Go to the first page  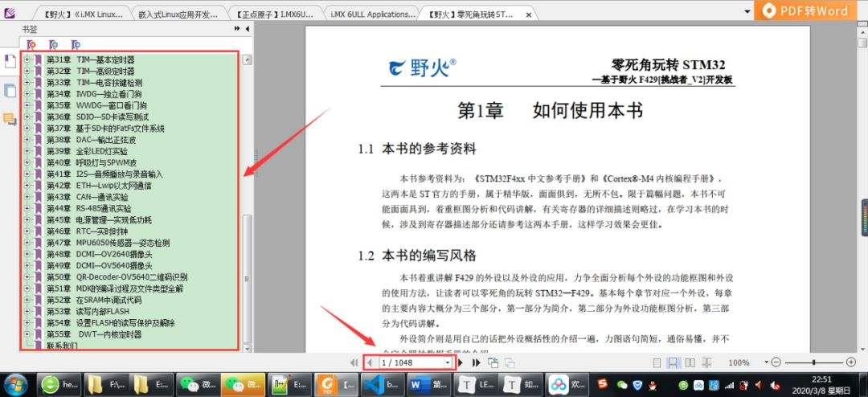click(x=354, y=362)
